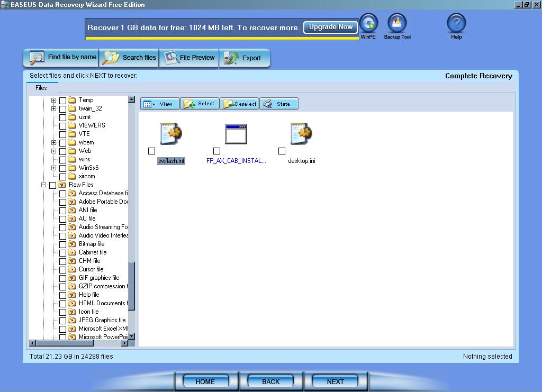The height and width of the screenshot is (392, 542).
Task: Click the wbem folder icon
Action: tap(72, 142)
